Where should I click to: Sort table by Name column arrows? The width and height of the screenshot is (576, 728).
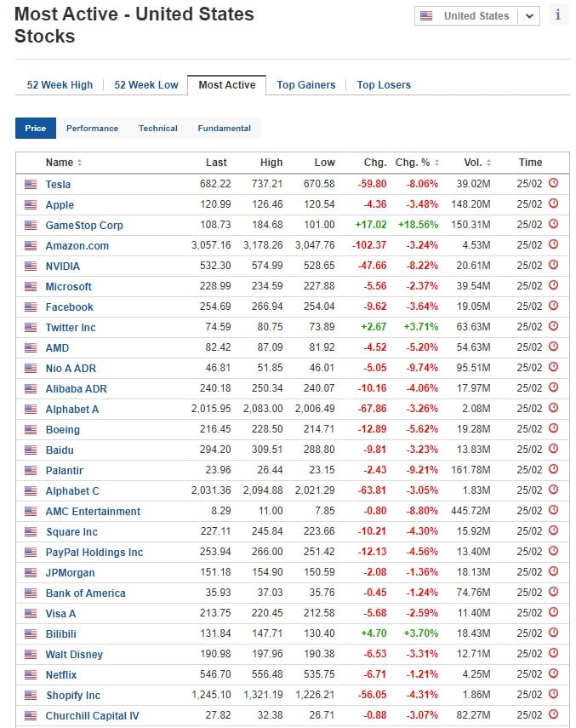tap(80, 163)
